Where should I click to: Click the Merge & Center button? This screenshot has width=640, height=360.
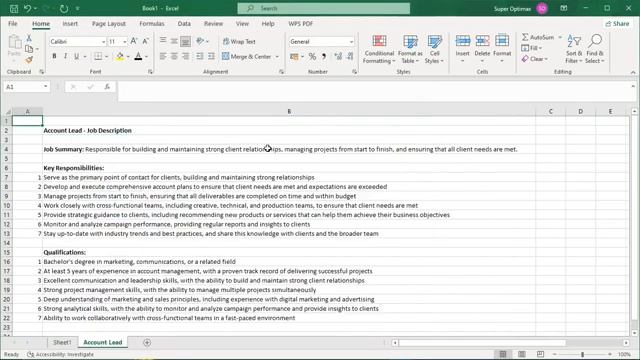(247, 56)
